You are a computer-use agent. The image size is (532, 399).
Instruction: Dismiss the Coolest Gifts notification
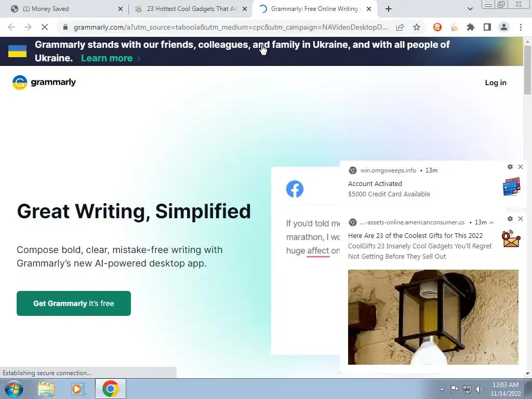click(521, 219)
